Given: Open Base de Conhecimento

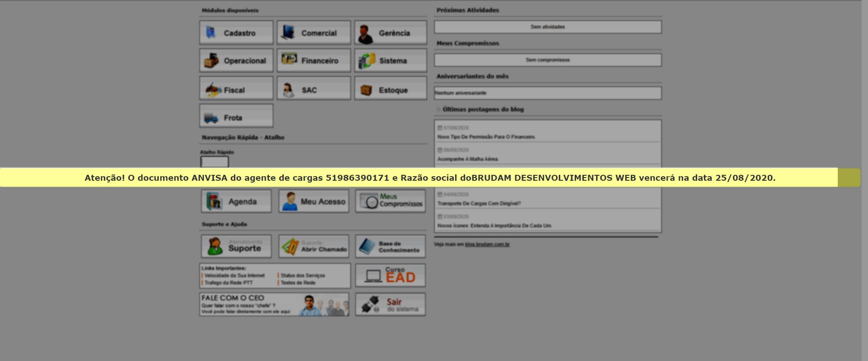Looking at the screenshot, I should 390,246.
